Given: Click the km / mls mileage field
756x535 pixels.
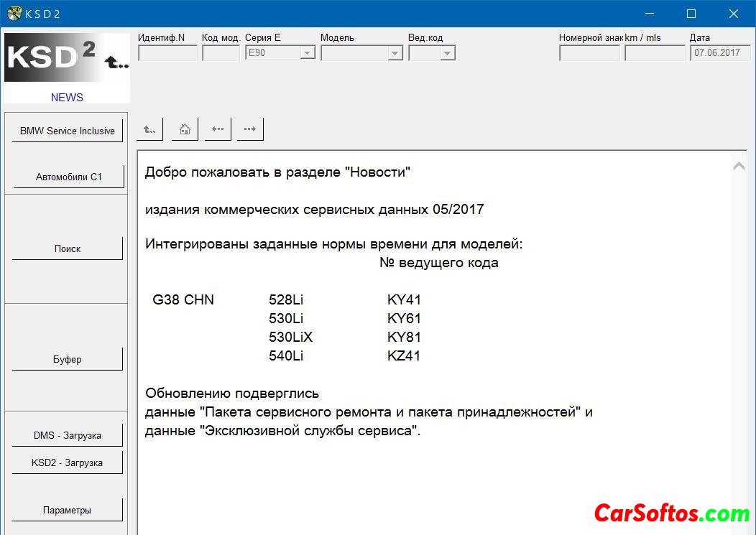Looking at the screenshot, I should (x=655, y=53).
